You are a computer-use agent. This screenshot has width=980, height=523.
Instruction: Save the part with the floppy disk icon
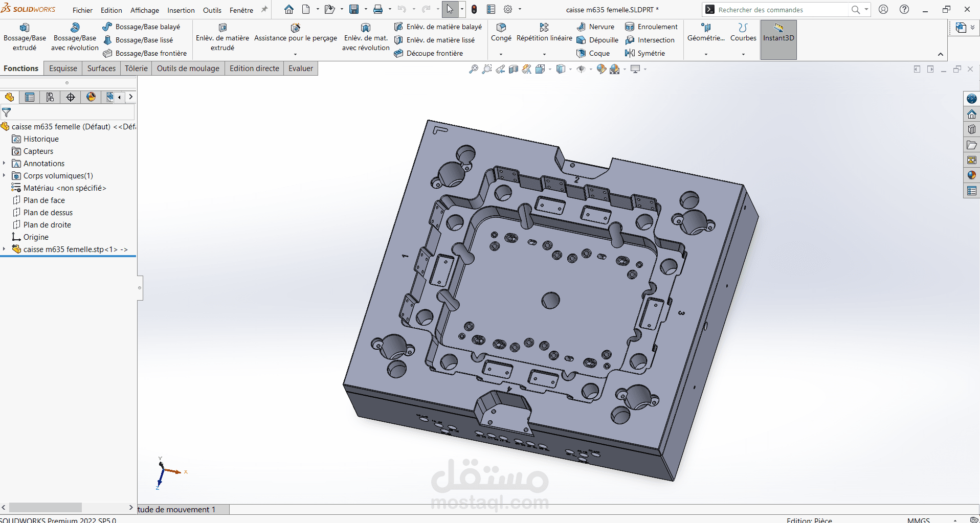tap(354, 9)
